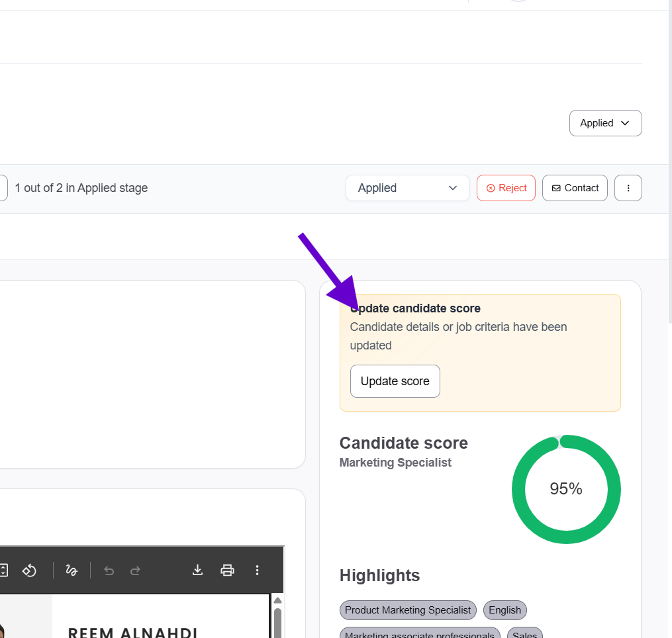Click the 95% candidate score ring

566,489
